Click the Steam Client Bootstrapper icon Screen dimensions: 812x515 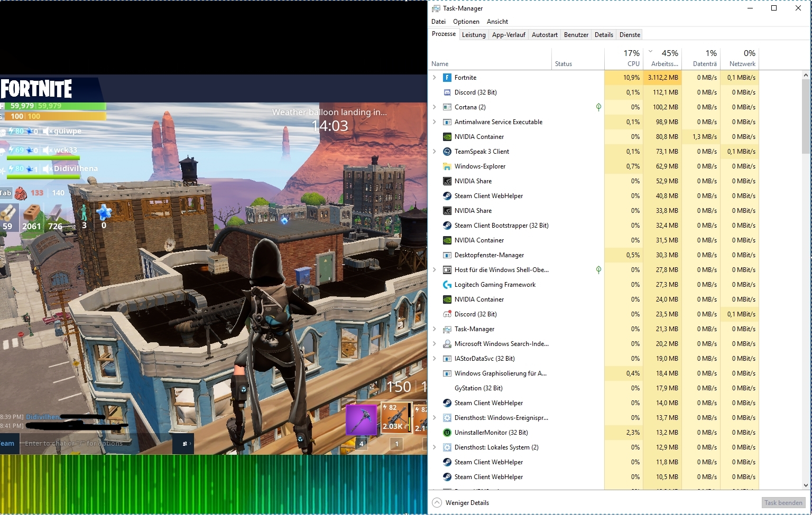pos(447,226)
